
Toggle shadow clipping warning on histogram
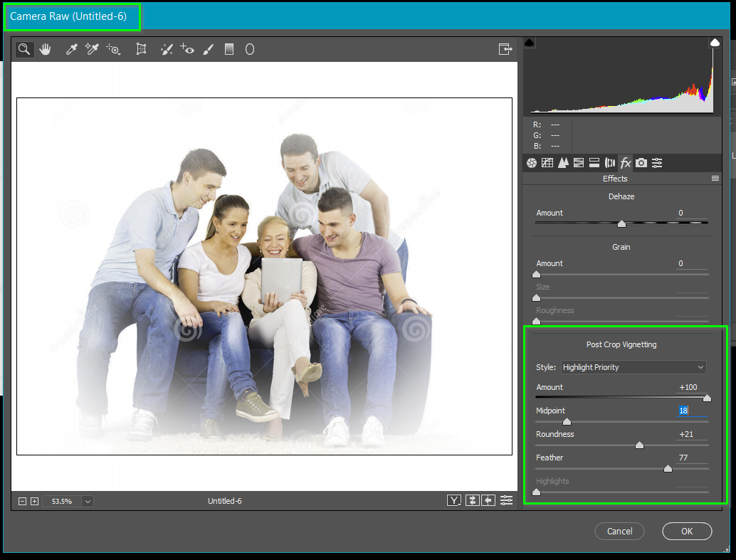(529, 42)
